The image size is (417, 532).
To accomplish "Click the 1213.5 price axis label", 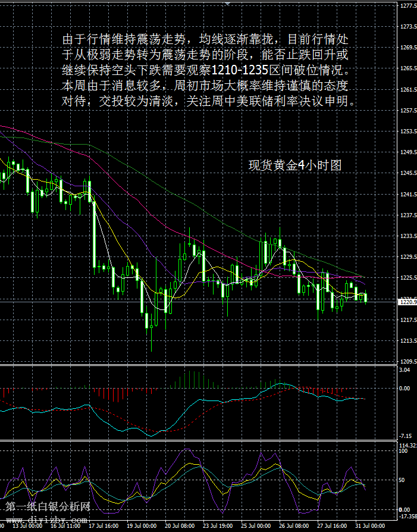I will 409,341.
